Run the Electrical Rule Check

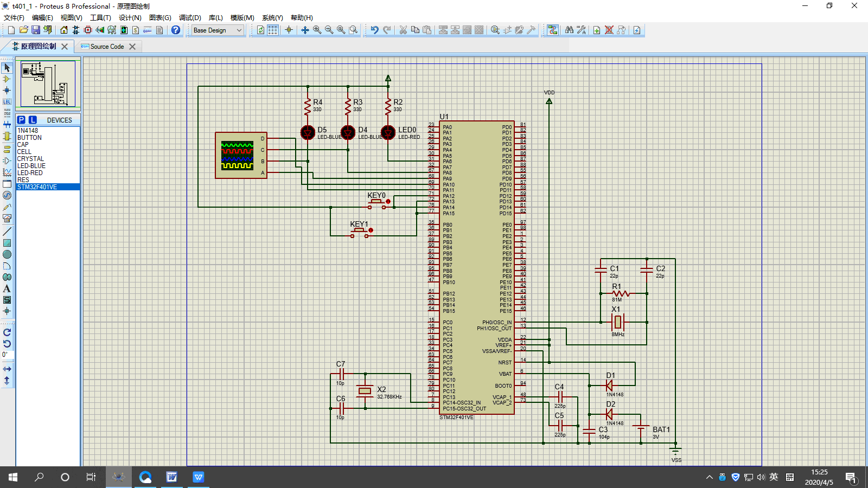pos(636,30)
